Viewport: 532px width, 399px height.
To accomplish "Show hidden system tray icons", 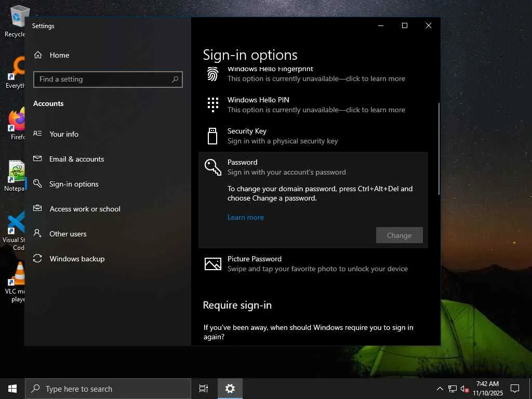I will pos(440,389).
